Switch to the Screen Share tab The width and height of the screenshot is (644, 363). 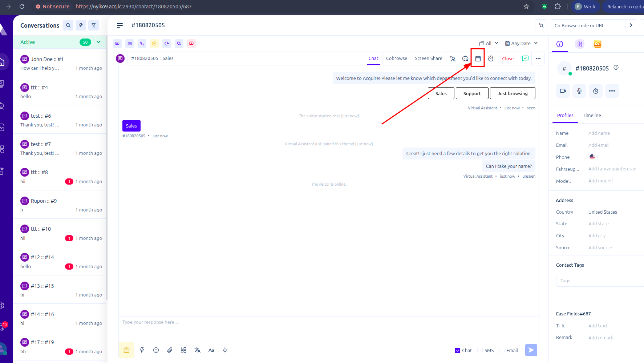429,59
